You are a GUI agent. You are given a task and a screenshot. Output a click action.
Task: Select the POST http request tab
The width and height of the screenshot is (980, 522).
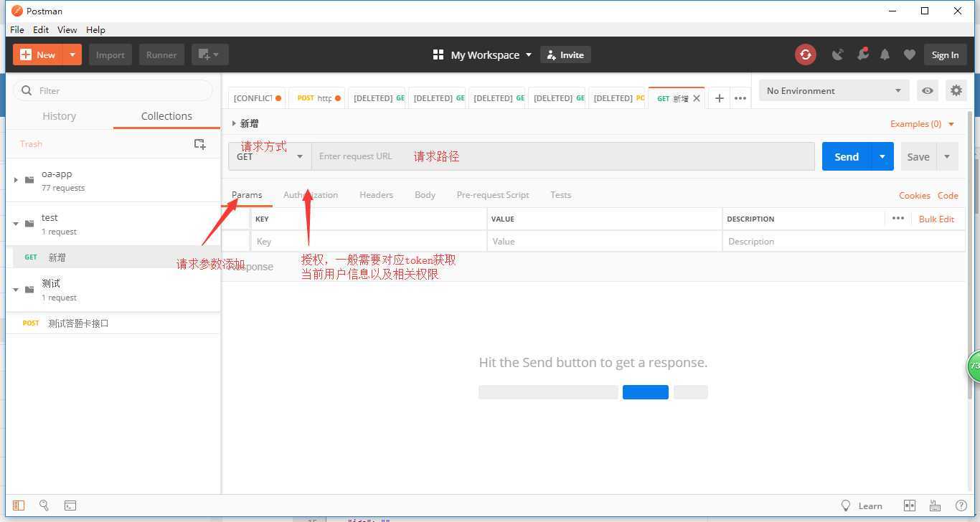click(316, 98)
